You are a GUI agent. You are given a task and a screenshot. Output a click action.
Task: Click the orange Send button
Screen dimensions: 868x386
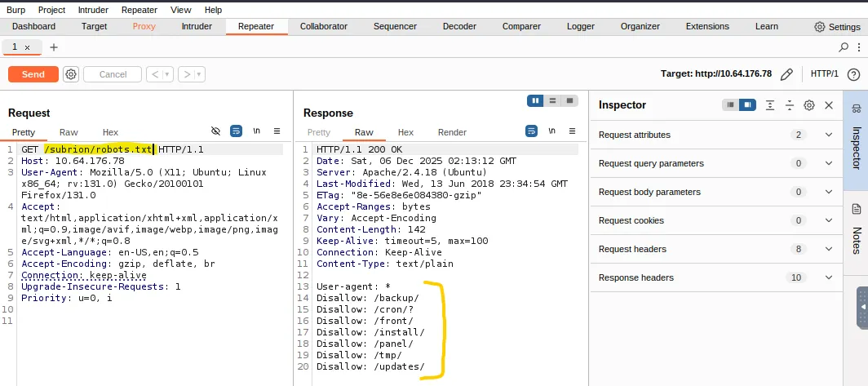(33, 74)
